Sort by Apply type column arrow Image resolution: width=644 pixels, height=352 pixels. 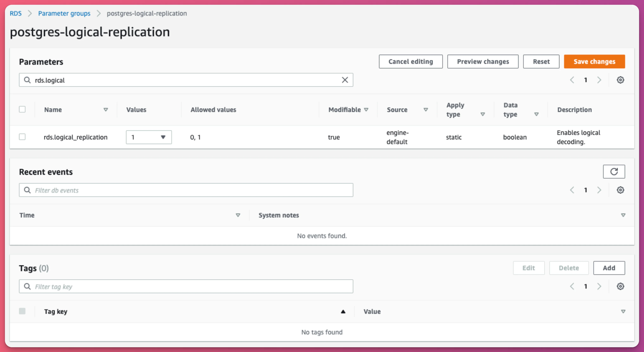click(483, 114)
